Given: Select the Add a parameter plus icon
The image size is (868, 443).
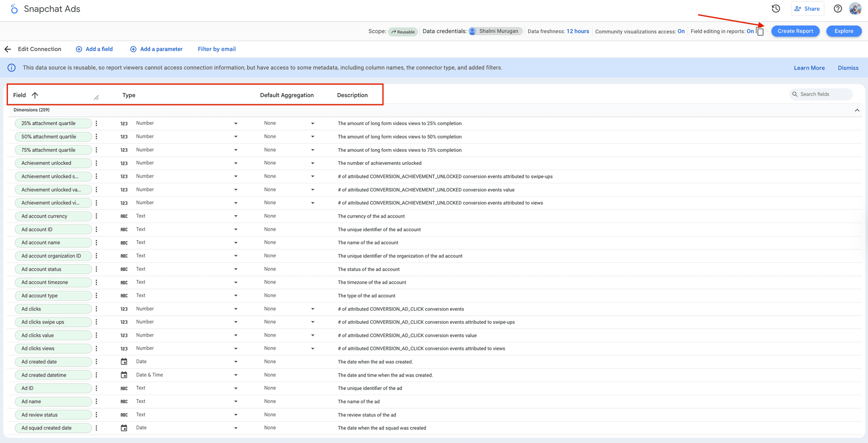Looking at the screenshot, I should click(133, 49).
